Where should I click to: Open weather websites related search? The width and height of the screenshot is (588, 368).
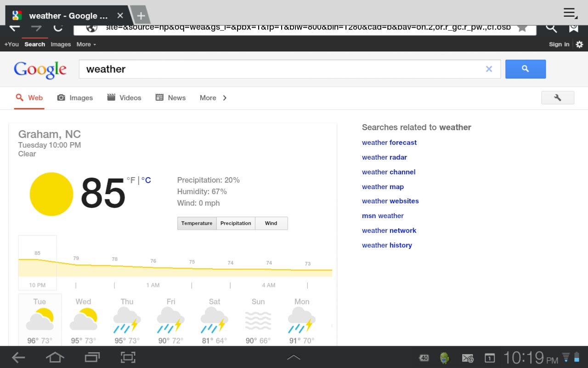click(390, 201)
